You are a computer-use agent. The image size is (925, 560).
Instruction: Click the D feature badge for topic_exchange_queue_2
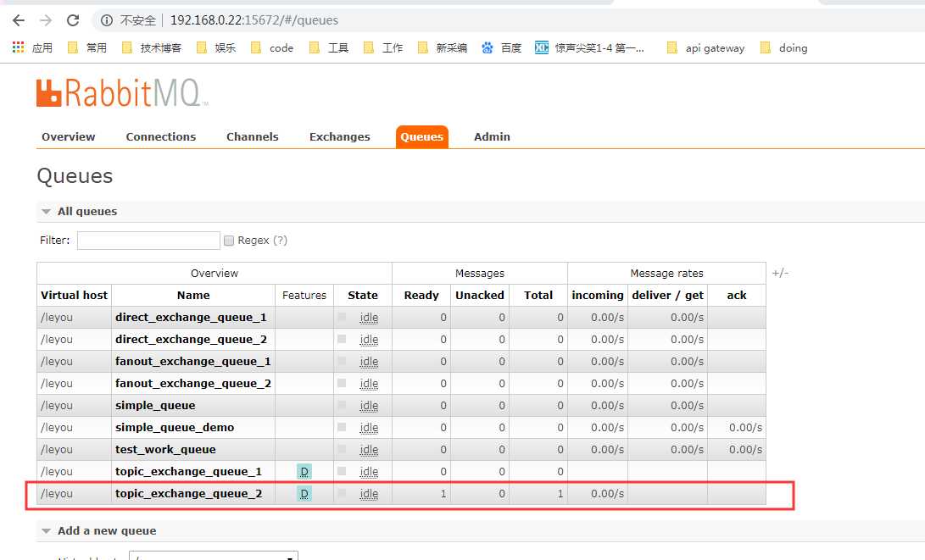(304, 494)
